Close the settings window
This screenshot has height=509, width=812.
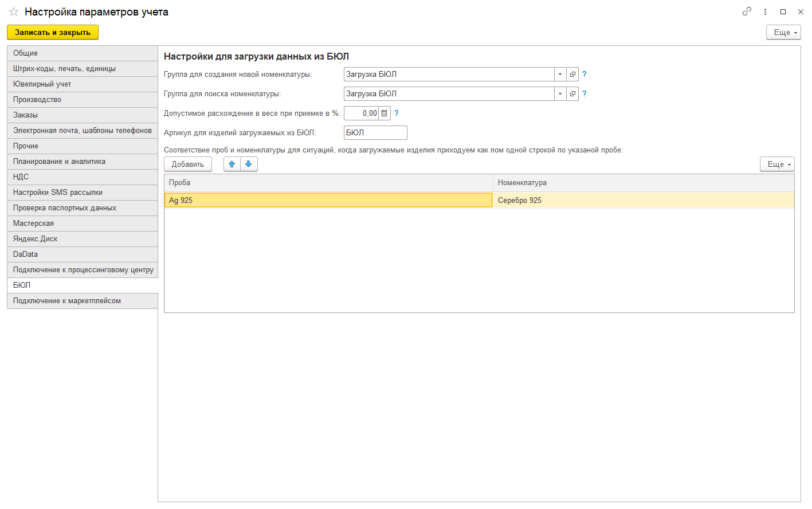point(801,11)
